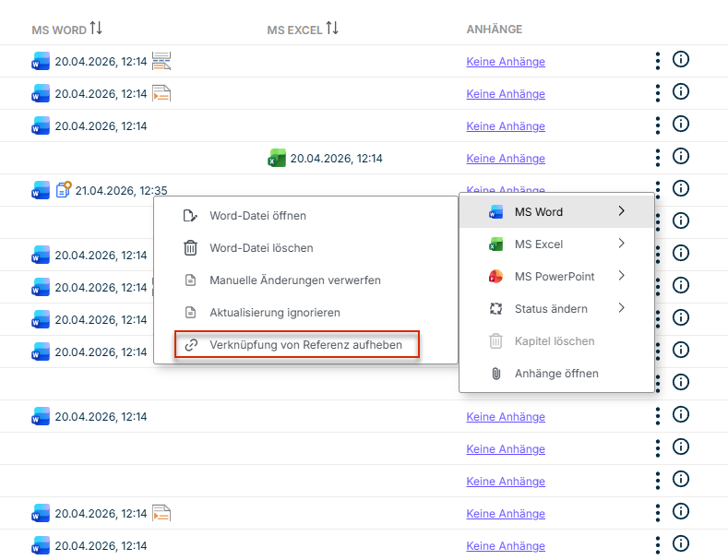Expand the MS Excel submenu arrow

[x=621, y=244]
